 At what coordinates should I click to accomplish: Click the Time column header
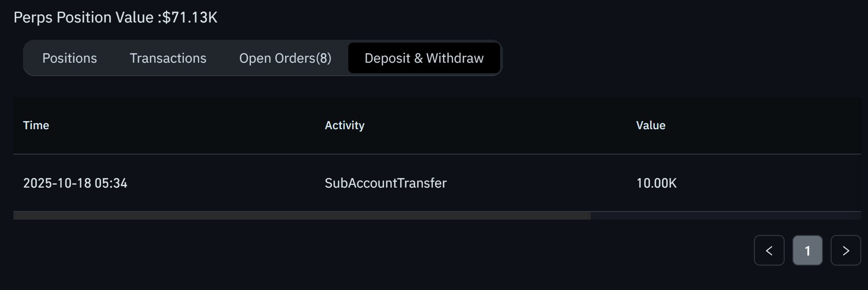[x=36, y=125]
